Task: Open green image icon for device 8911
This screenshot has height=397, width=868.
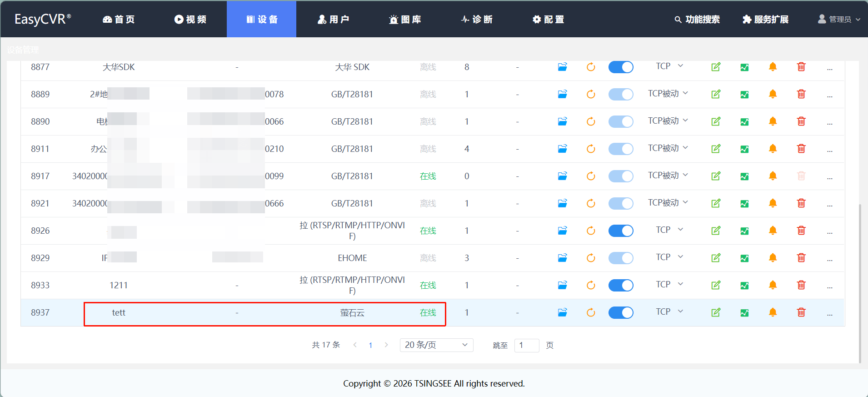Action: click(744, 149)
